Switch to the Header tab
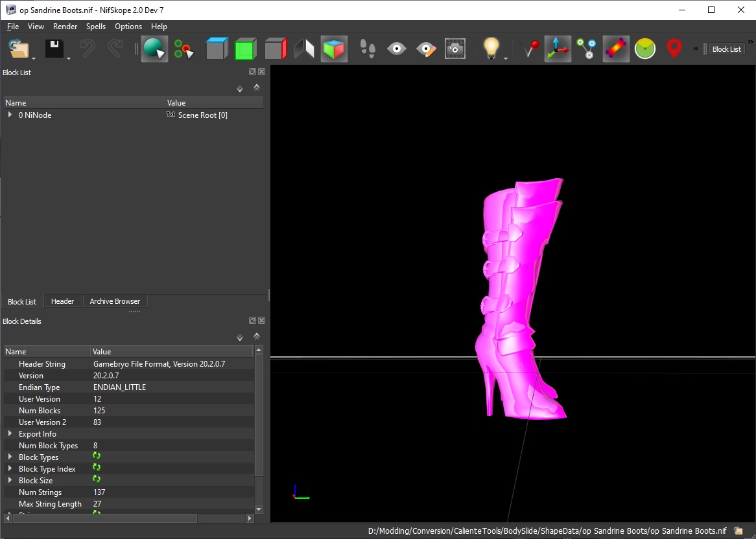 click(62, 301)
